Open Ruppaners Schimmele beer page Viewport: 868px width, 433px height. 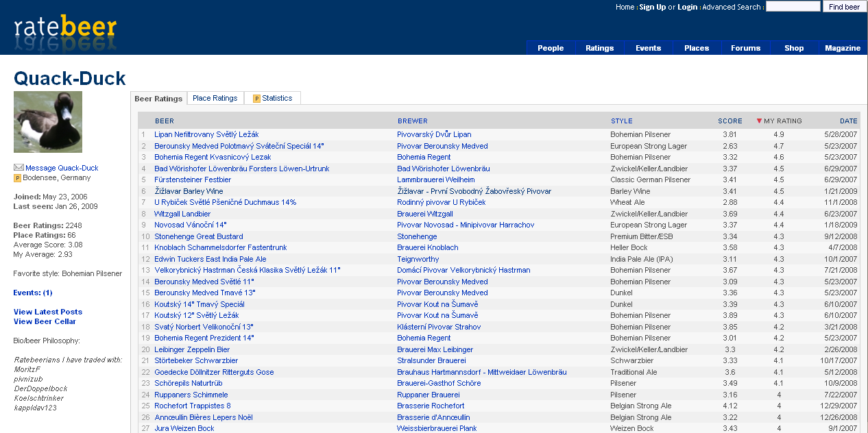tap(191, 395)
